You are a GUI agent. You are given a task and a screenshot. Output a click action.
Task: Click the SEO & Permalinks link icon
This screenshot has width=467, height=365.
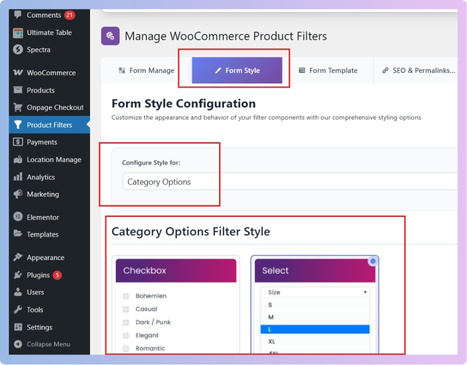pyautogui.click(x=385, y=70)
